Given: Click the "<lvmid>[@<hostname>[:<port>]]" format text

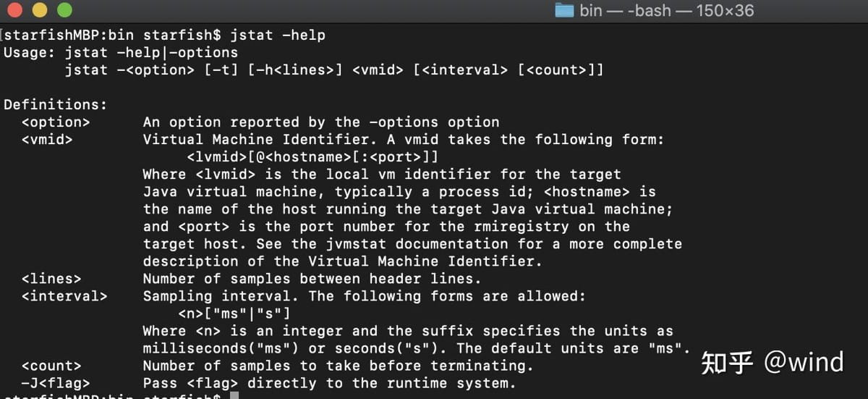Looking at the screenshot, I should [312, 156].
